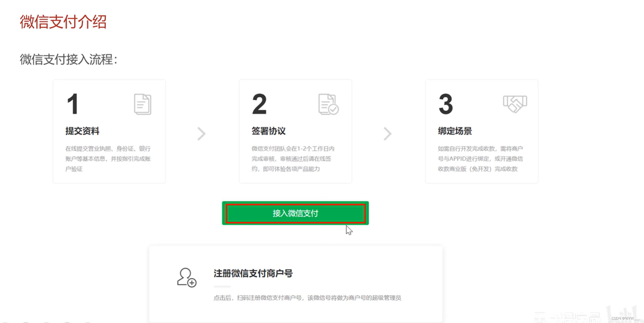
Task: Click the checked document icon in 签署协议 card
Action: pos(329,104)
